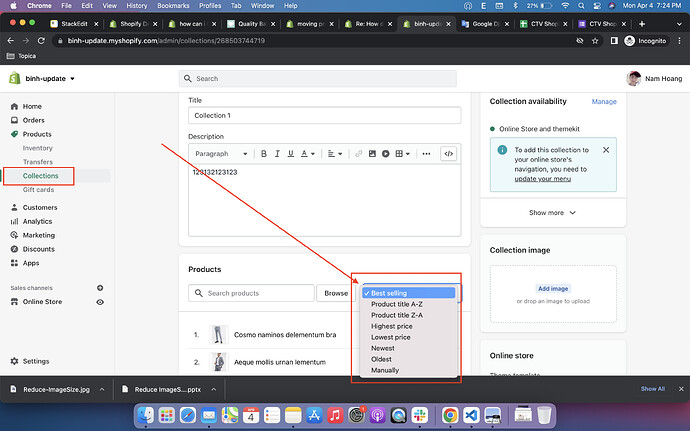
Task: Open more formatting options ellipsis
Action: pyautogui.click(x=426, y=154)
